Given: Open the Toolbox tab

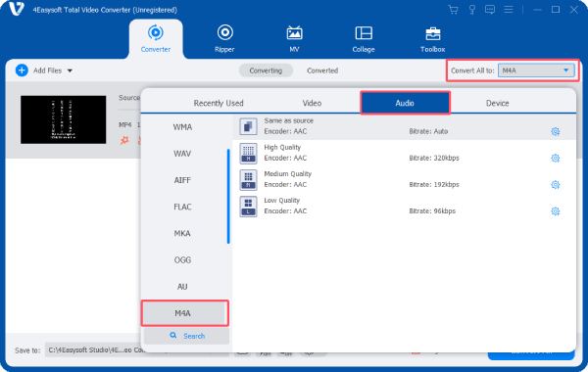Looking at the screenshot, I should [432, 38].
